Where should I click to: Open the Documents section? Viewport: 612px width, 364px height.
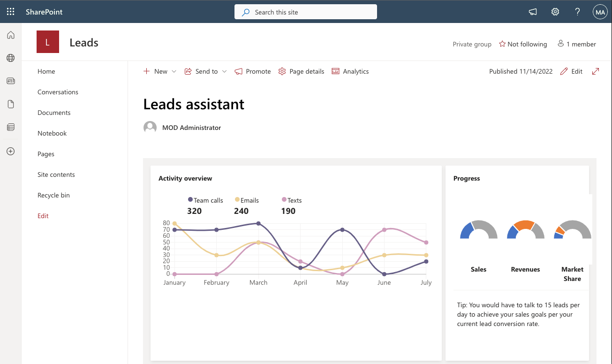coord(53,113)
